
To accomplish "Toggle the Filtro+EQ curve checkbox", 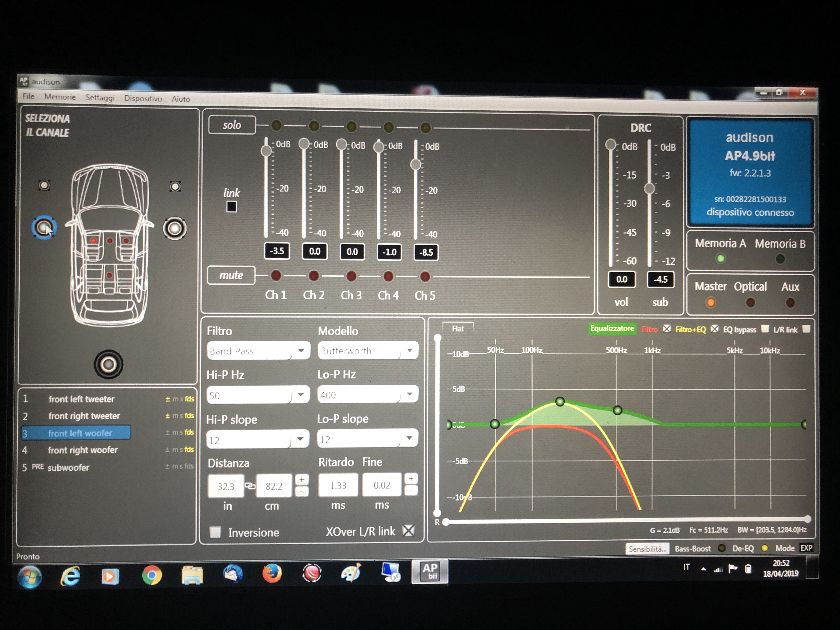I will (715, 329).
